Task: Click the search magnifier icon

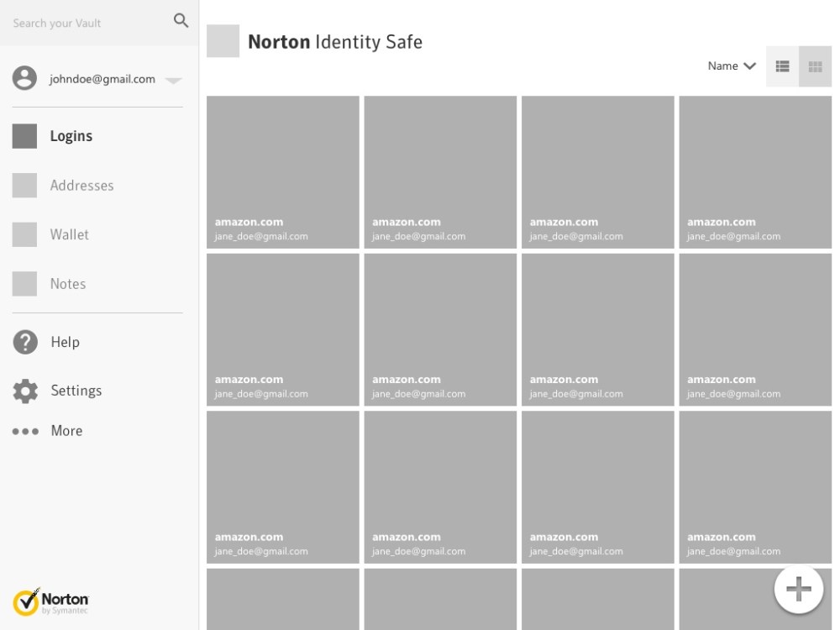Action: (x=181, y=21)
